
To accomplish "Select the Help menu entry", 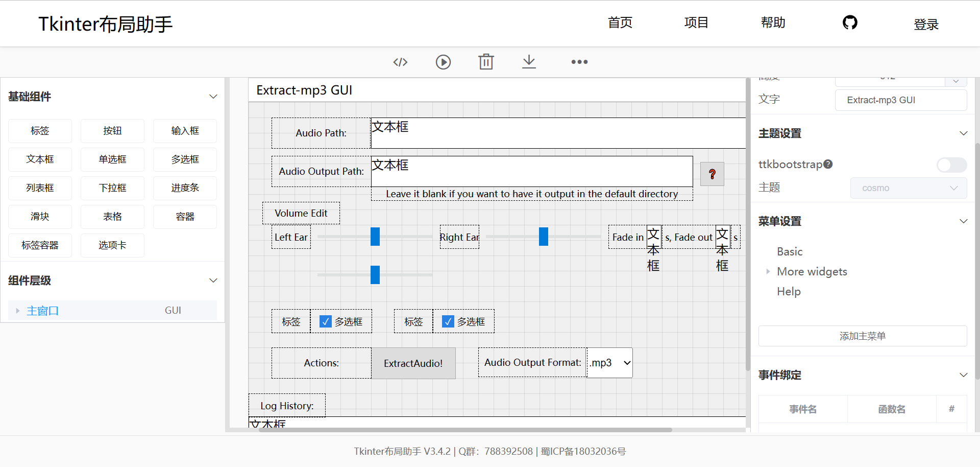I will point(789,291).
